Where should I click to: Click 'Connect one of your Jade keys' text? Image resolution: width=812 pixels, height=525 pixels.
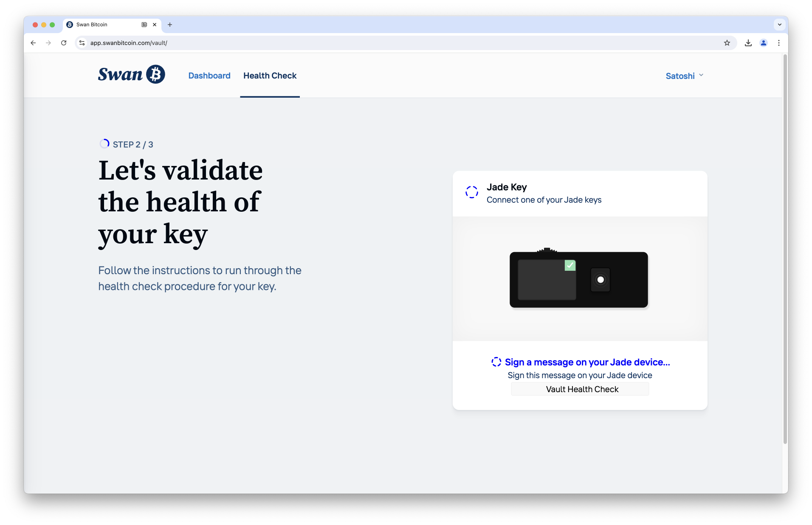[x=544, y=200]
